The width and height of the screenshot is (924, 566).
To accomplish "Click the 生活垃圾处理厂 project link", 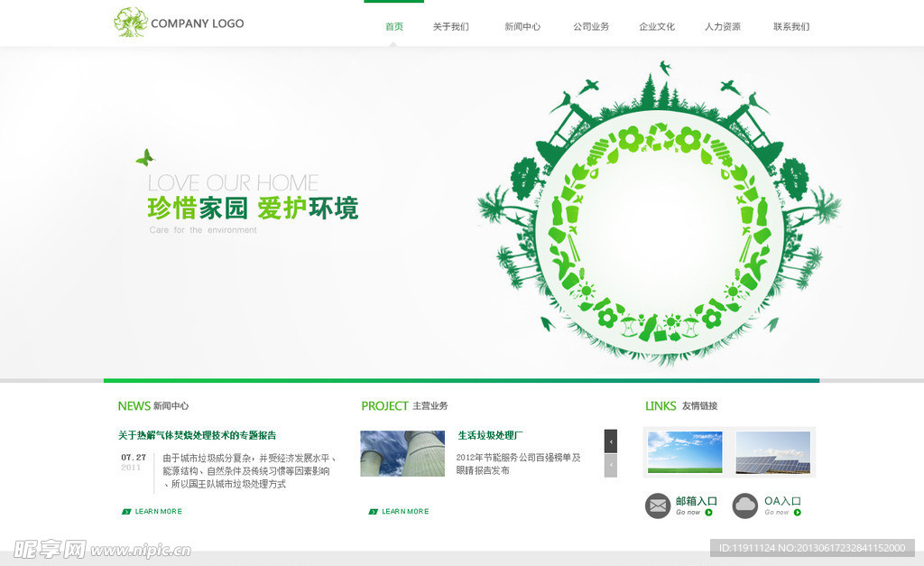I will [487, 435].
